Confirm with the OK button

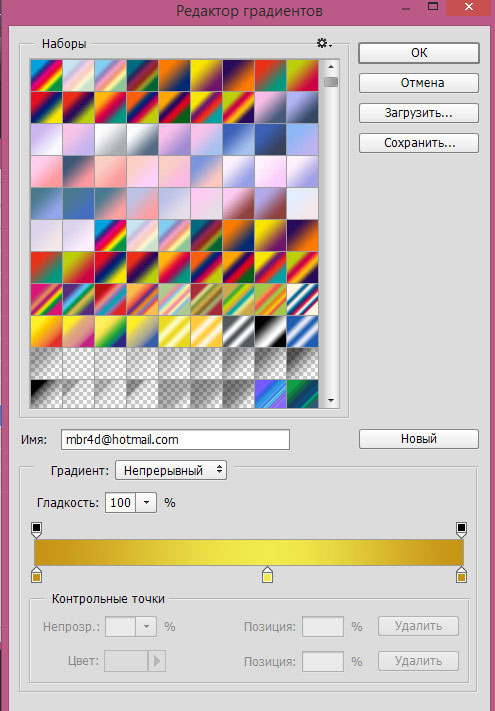coord(419,53)
